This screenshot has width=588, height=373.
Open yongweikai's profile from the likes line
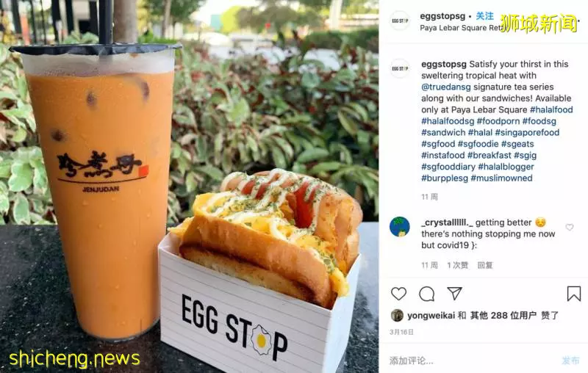tap(431, 316)
